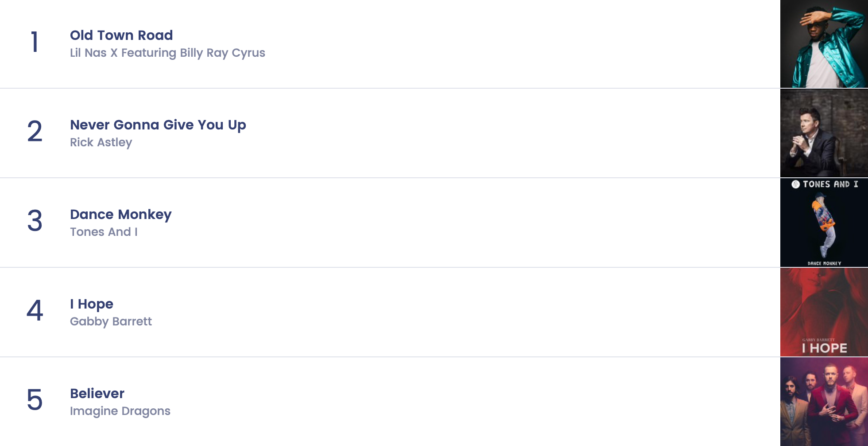Image resolution: width=868 pixels, height=446 pixels.
Task: Open the Old Town Road song title
Action: (121, 35)
